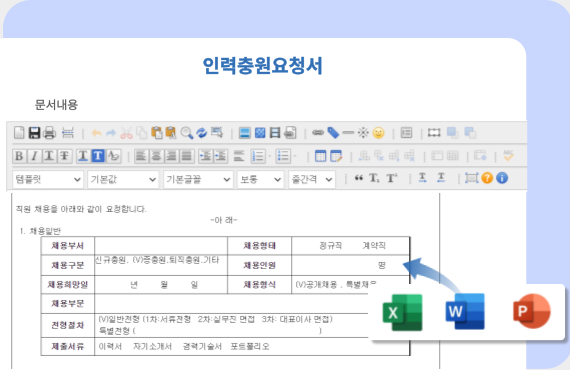The height and width of the screenshot is (370, 570).
Task: Click the PowerPoint application icon
Action: click(x=531, y=311)
